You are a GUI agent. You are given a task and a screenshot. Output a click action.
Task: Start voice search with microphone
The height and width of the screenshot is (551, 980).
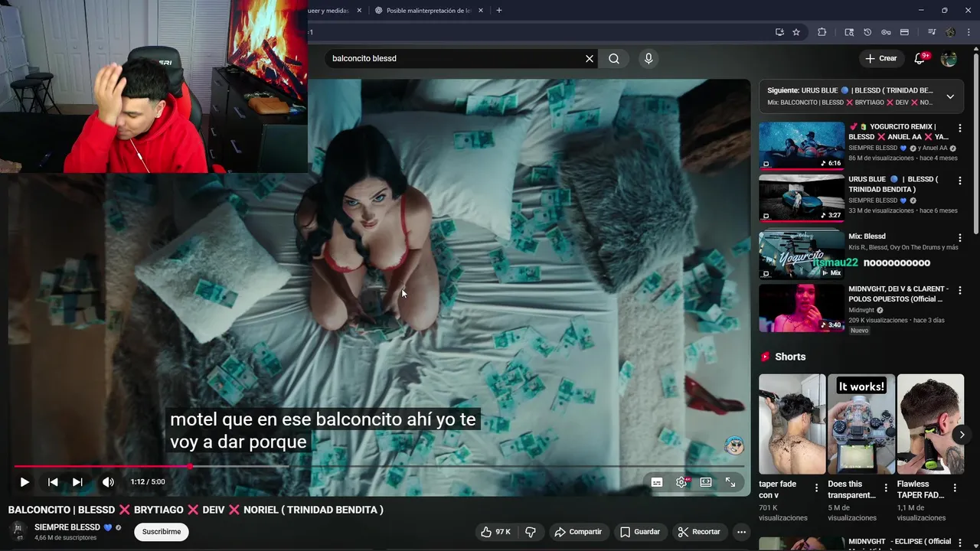[648, 58]
